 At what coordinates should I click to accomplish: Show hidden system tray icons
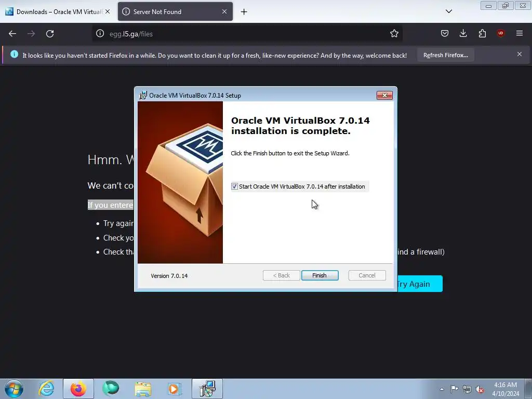point(442,389)
